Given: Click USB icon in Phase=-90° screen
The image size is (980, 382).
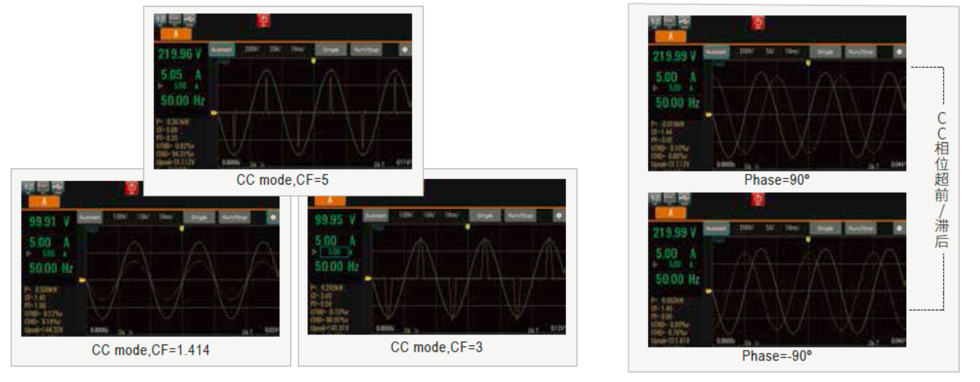Looking at the screenshot, I should point(683,200).
